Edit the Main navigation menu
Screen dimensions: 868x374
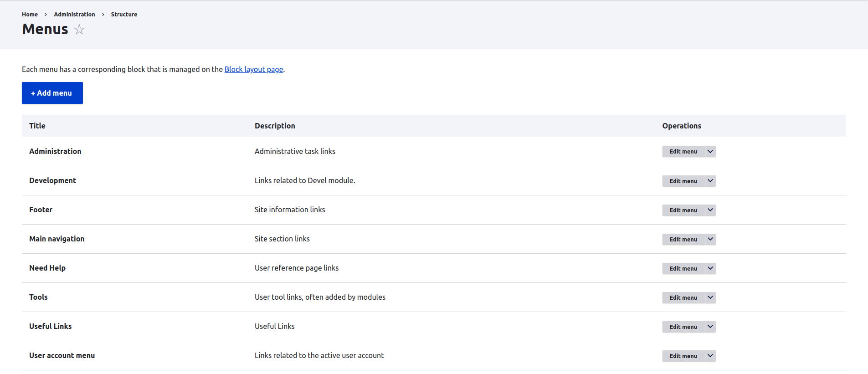[x=683, y=239]
